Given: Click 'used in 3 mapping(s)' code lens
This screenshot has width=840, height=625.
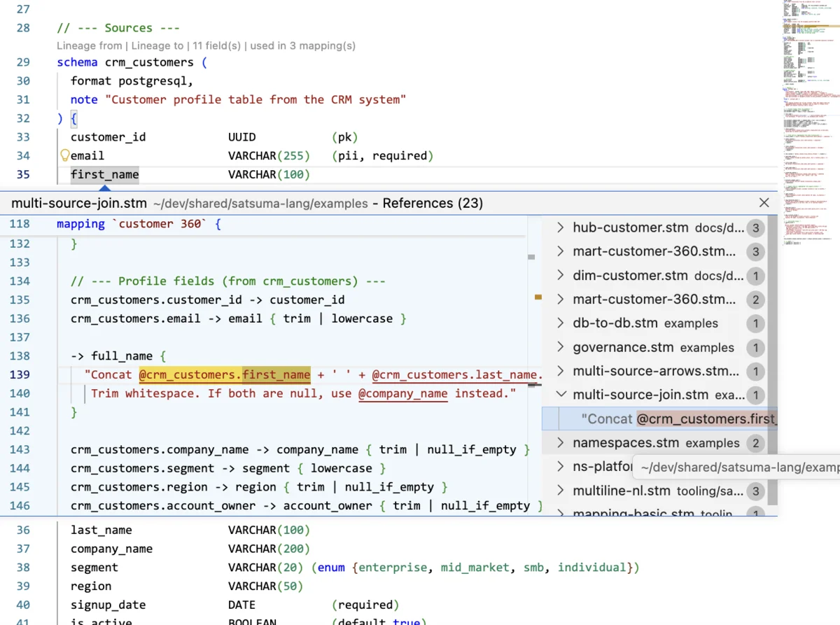Looking at the screenshot, I should point(302,45).
